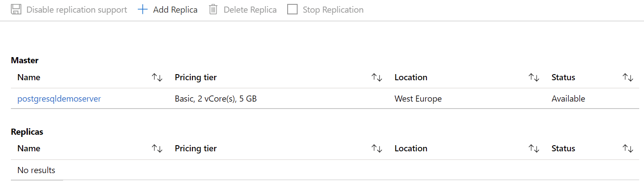Select Add Replica text button

(175, 10)
